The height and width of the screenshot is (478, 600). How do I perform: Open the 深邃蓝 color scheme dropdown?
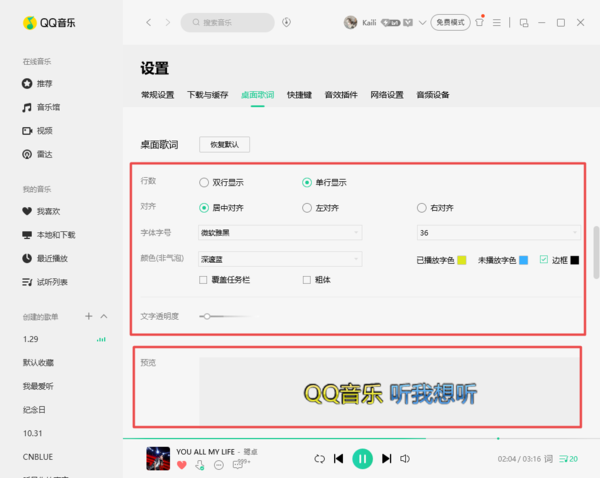(x=280, y=259)
